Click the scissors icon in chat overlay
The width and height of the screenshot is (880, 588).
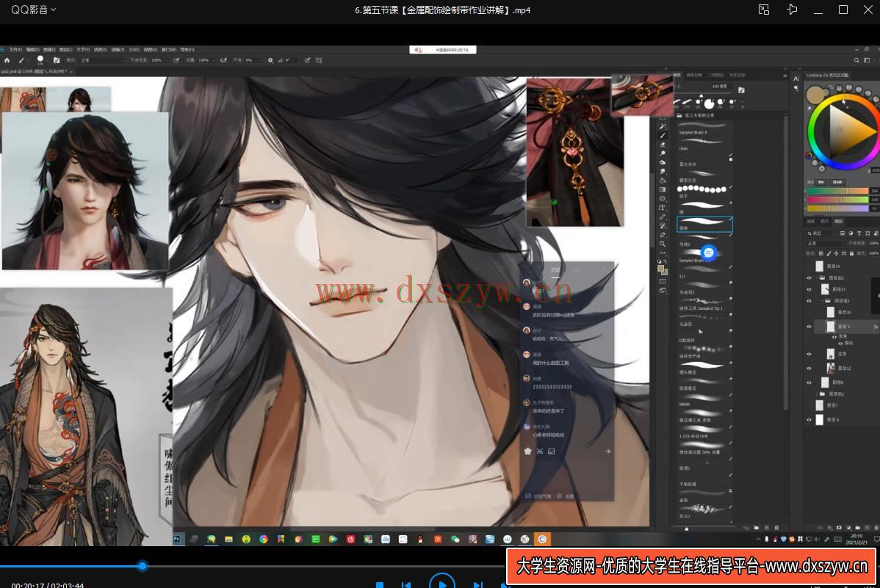(x=540, y=451)
